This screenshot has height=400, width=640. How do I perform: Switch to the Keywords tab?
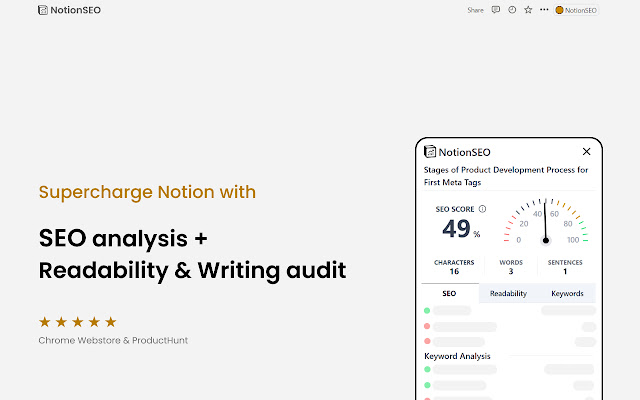(567, 293)
